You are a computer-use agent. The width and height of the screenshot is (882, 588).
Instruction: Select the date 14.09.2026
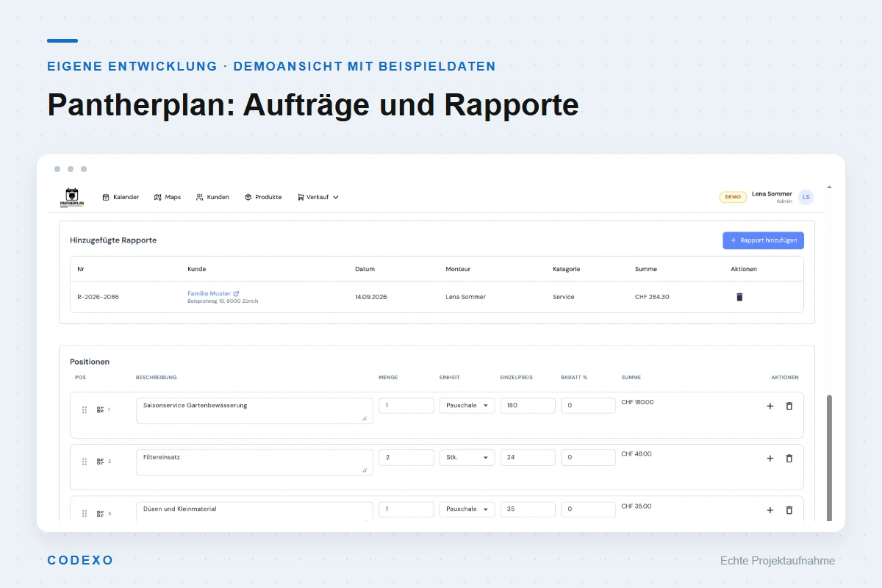click(x=371, y=297)
